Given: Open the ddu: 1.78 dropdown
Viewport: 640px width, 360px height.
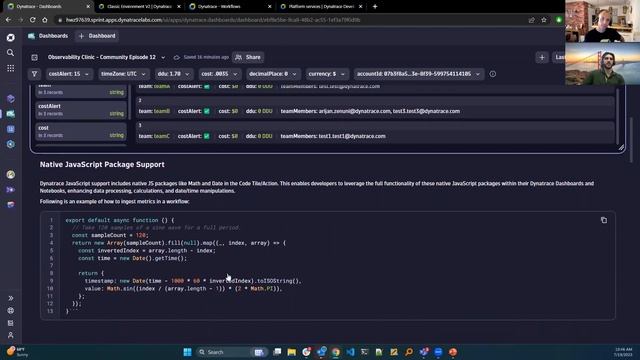Looking at the screenshot, I should (173, 74).
